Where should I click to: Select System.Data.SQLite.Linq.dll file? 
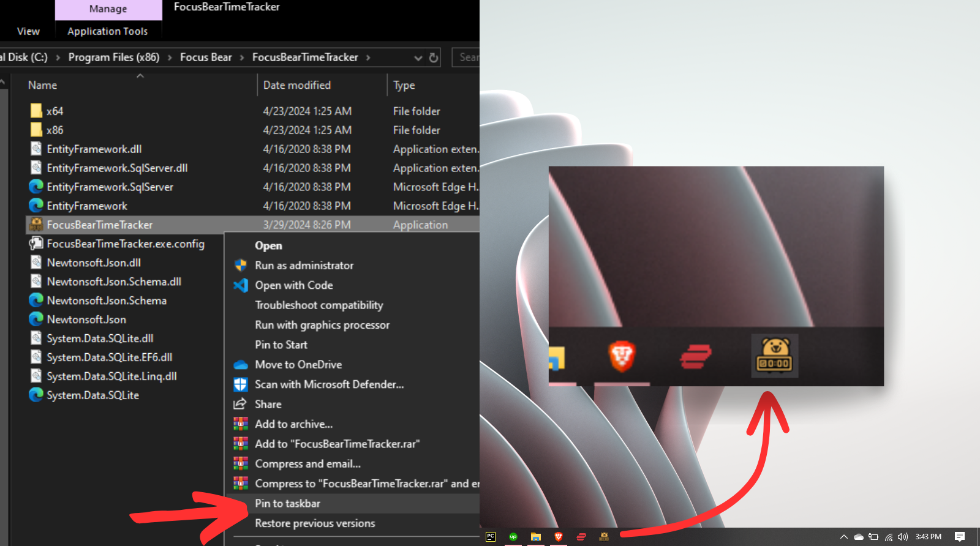point(111,376)
